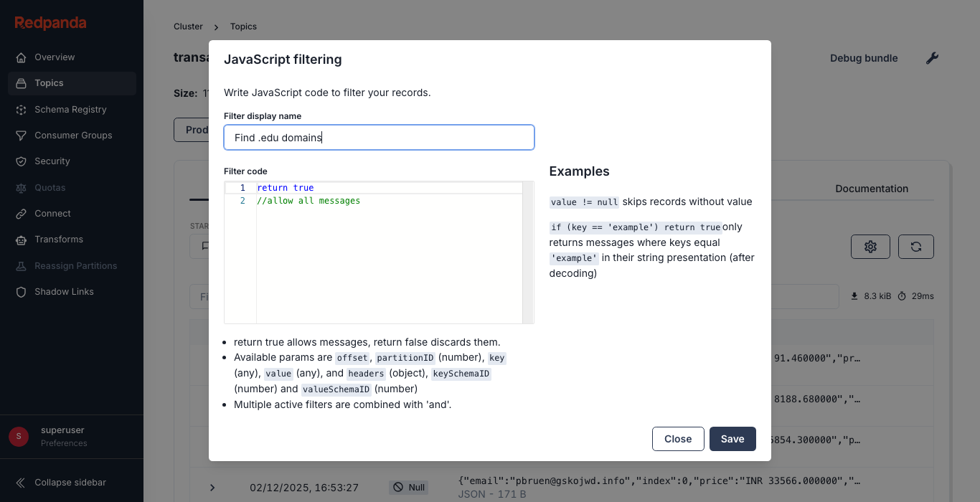Select Topics in the sidebar
The image size is (980, 502).
click(x=49, y=82)
